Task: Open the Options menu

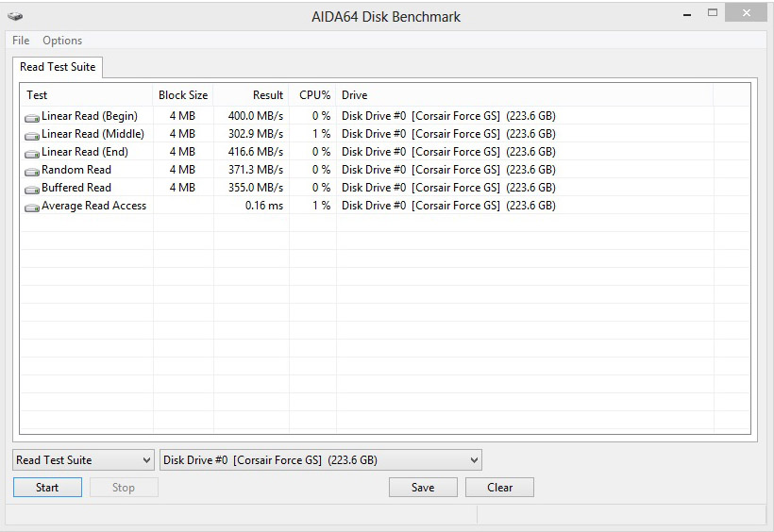Action: [62, 41]
